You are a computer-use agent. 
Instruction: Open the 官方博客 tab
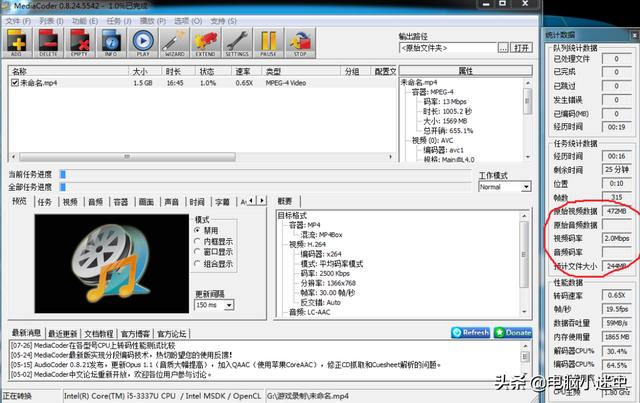point(135,334)
